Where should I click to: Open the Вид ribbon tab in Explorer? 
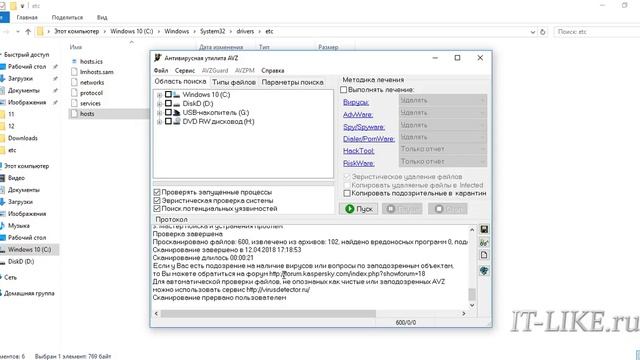102,18
